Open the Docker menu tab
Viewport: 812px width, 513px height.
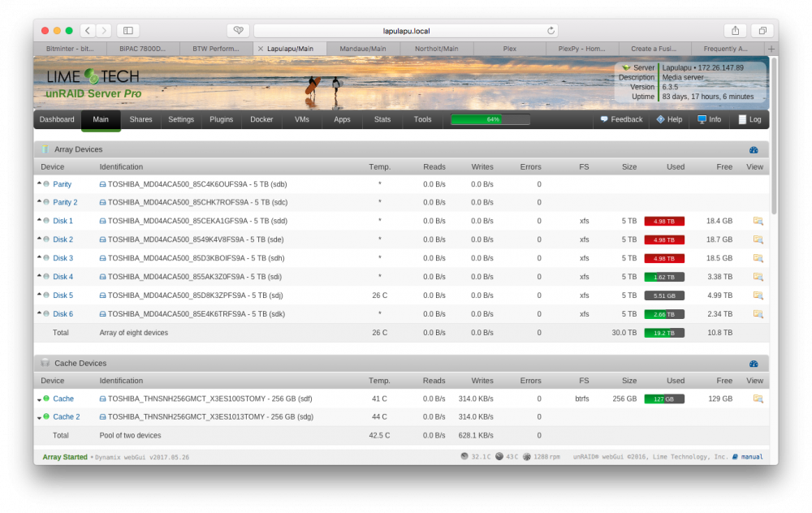point(261,119)
